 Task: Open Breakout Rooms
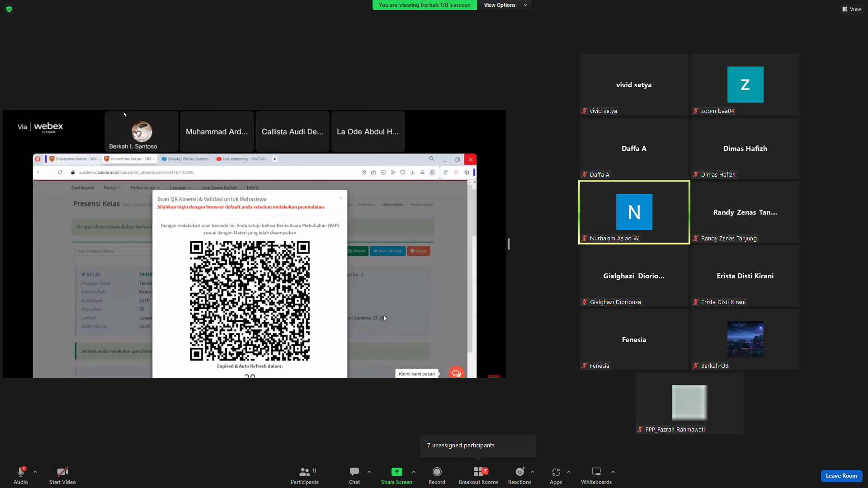(478, 476)
